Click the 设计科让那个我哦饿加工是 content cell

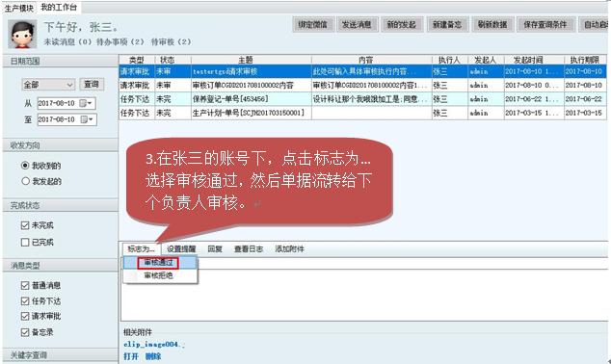pos(371,99)
